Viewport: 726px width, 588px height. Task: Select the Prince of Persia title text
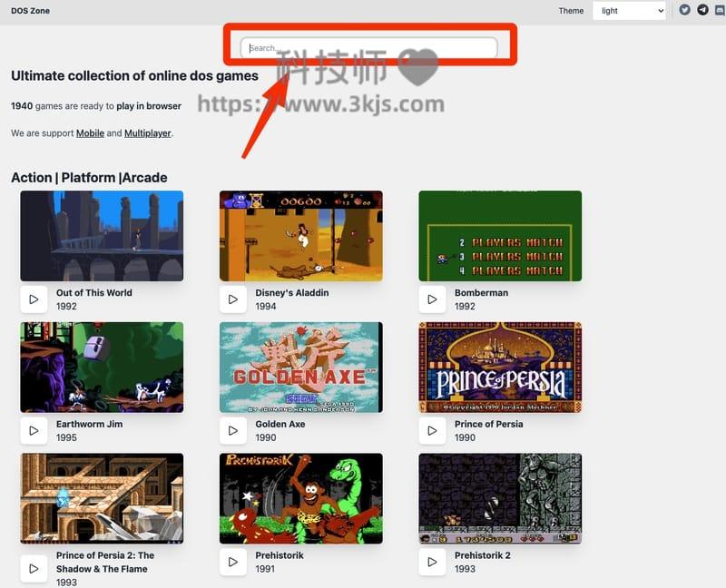pos(489,424)
